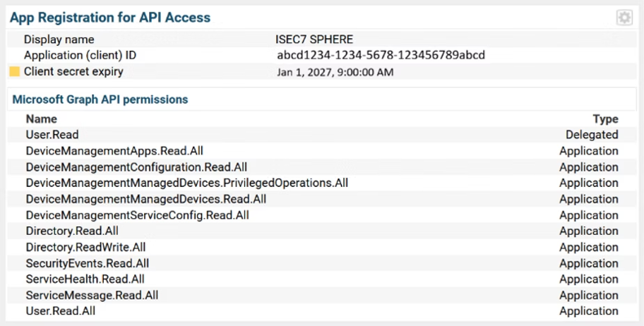Click the SecurityEvents.Read.All permission
644x326 pixels.
87,263
